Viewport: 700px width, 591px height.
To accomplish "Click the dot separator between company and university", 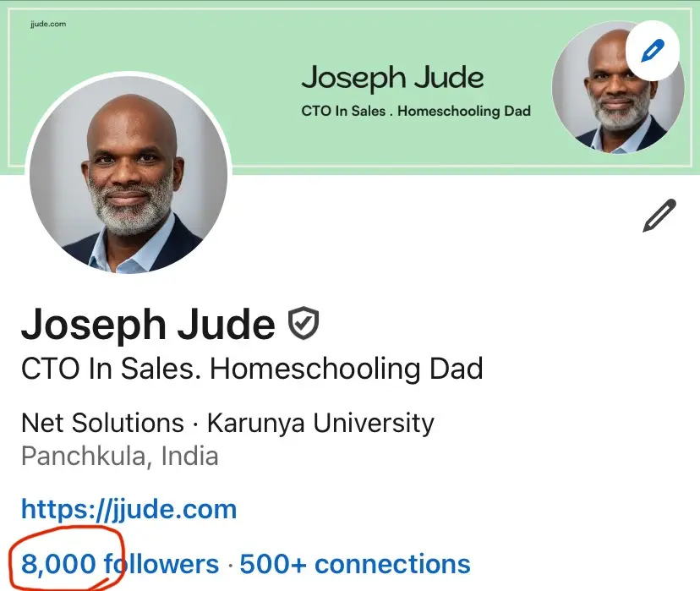I will 195,423.
